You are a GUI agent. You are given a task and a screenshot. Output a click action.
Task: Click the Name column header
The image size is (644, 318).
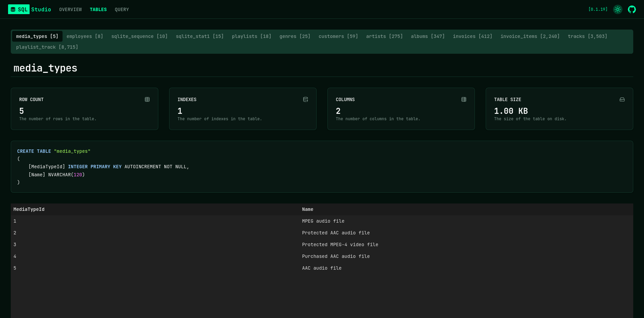(308, 209)
